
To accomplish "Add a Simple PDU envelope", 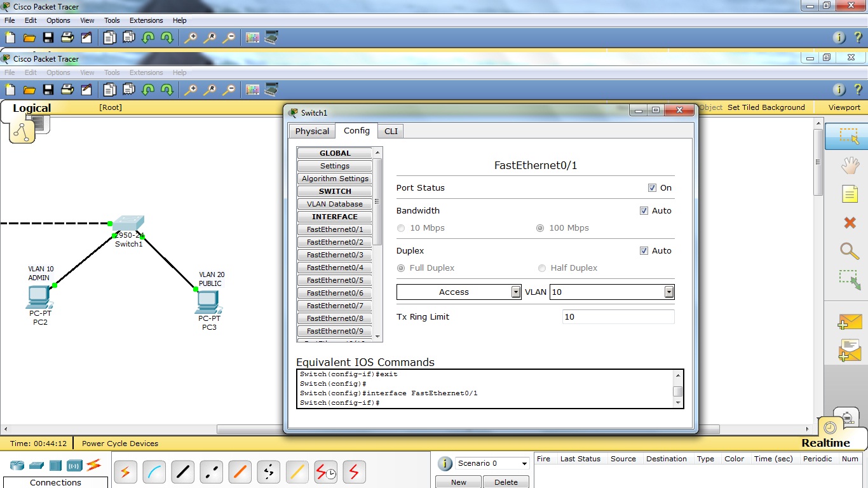I will click(x=850, y=322).
